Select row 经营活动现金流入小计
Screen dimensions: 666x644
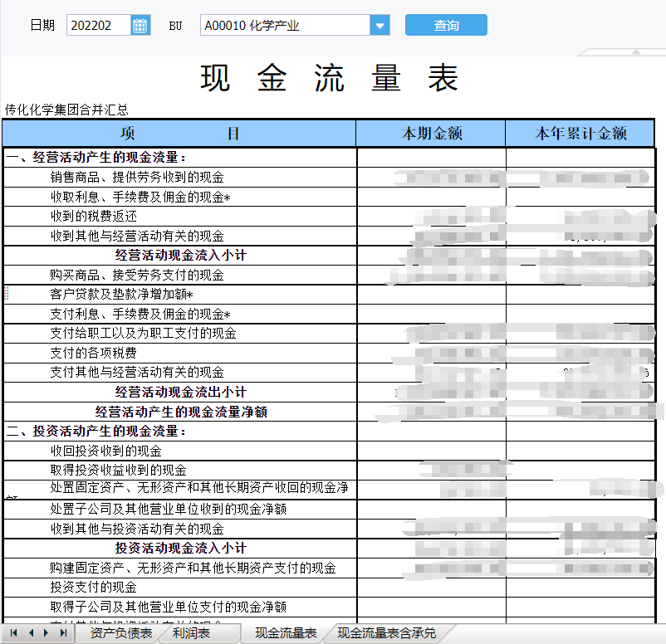329,255
